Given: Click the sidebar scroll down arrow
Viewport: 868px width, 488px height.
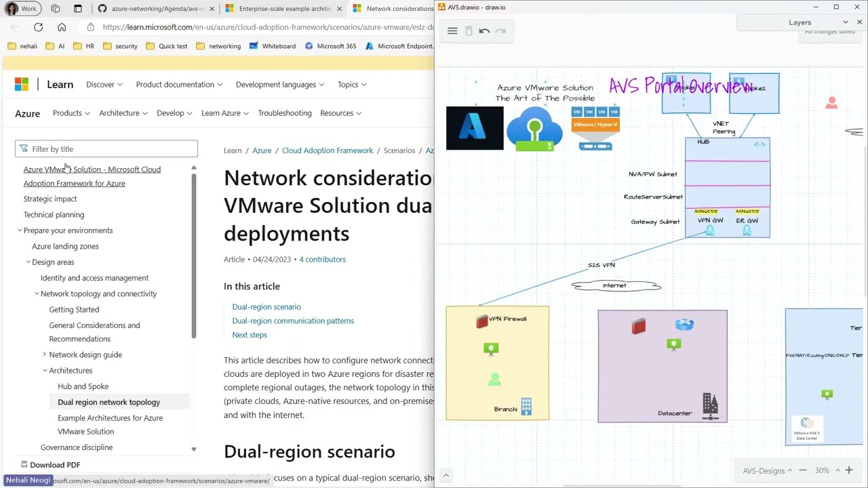Looking at the screenshot, I should click(193, 449).
